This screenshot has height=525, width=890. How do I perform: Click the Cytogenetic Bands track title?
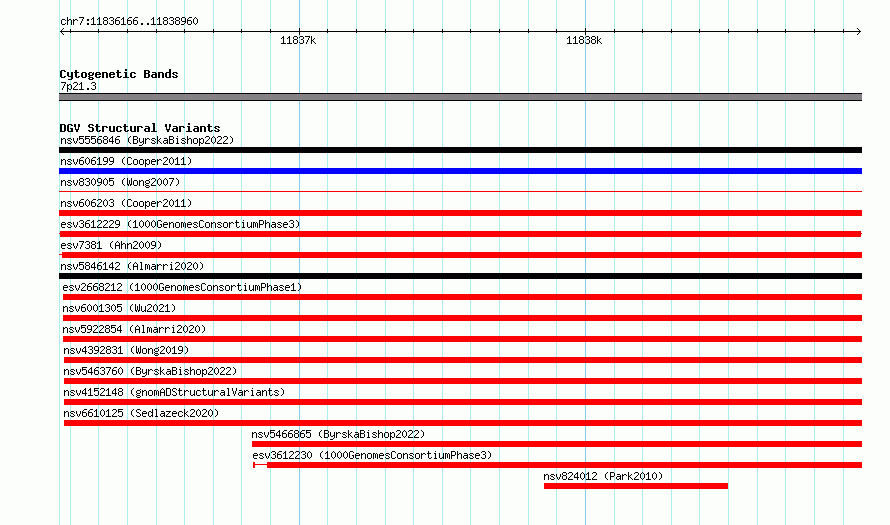[x=119, y=74]
